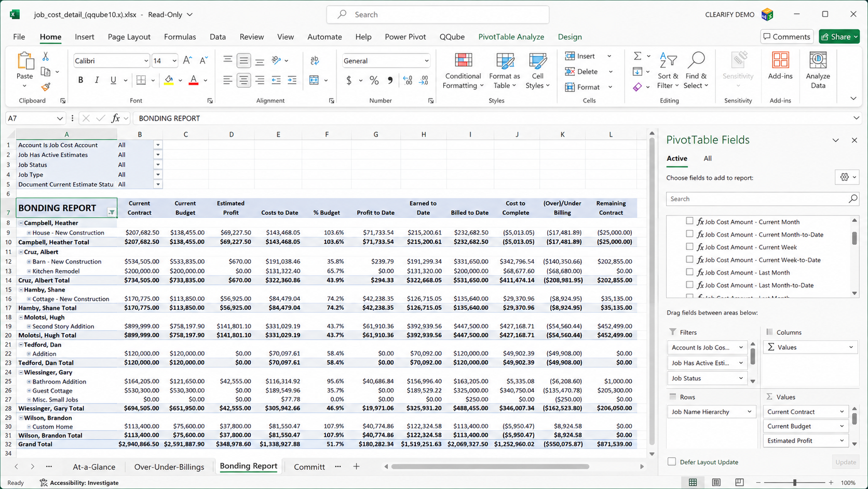The image size is (868, 489).
Task: Apply the red font color swatch
Action: coord(194,81)
